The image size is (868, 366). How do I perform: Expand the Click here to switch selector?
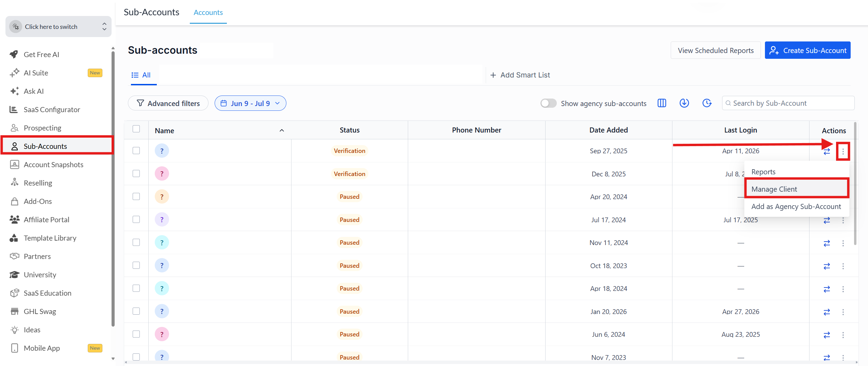pos(59,27)
